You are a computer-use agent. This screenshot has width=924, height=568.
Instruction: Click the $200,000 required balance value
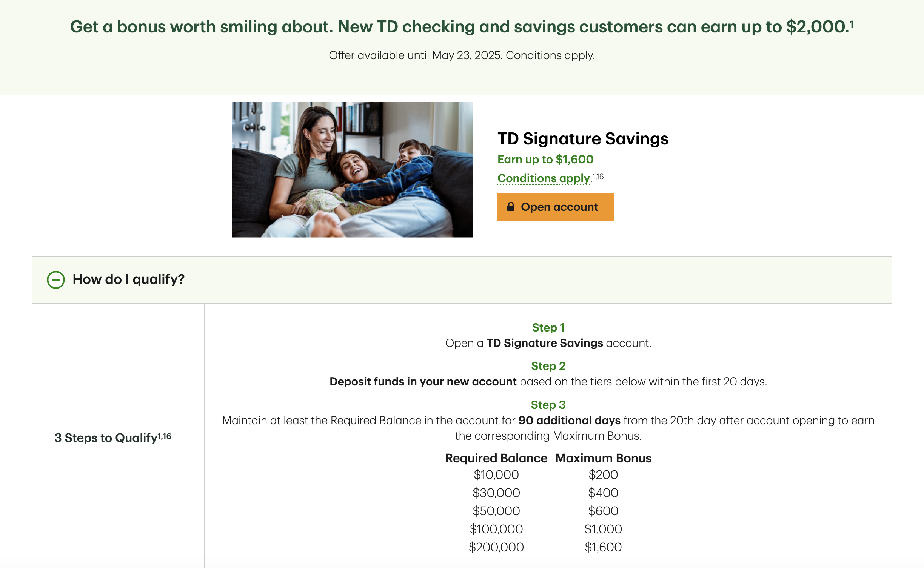[x=496, y=547]
